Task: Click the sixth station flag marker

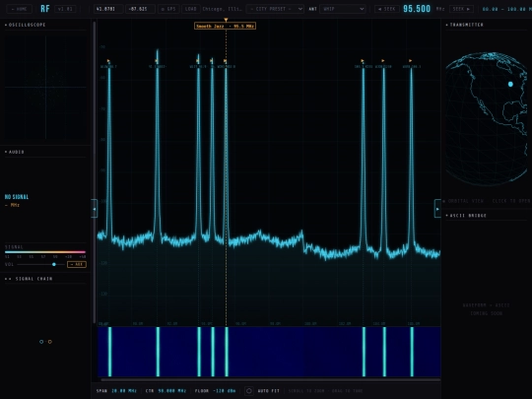Action: (x=363, y=61)
